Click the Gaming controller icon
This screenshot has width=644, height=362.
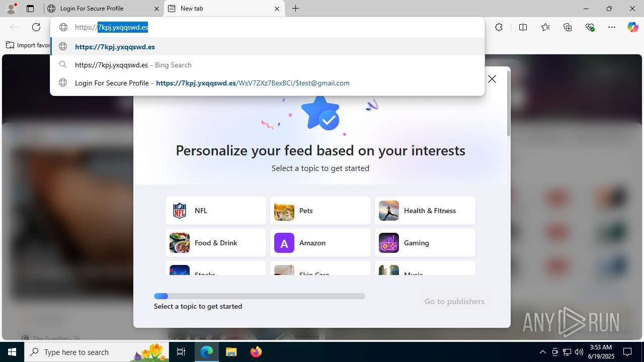point(389,243)
